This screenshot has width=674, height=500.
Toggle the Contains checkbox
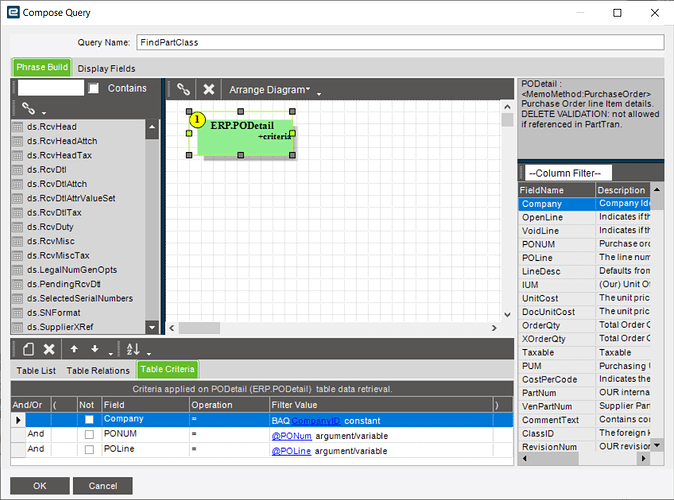pyautogui.click(x=93, y=88)
